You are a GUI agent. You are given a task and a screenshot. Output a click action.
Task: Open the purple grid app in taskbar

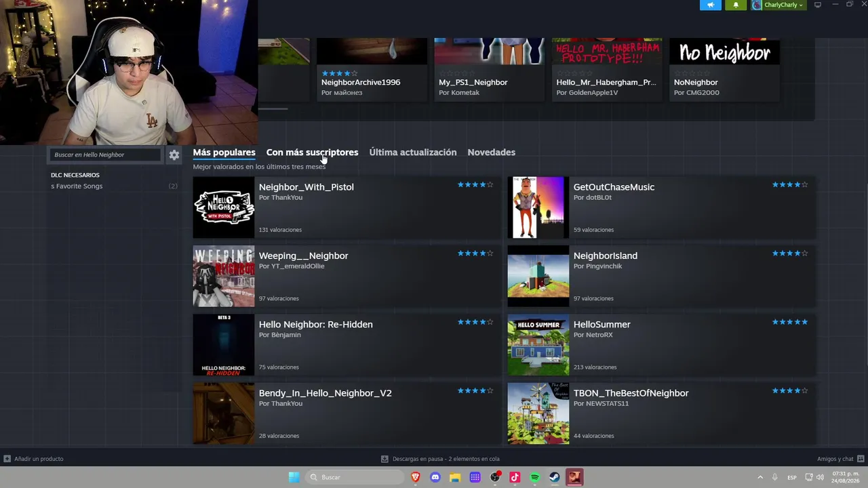coord(475,477)
